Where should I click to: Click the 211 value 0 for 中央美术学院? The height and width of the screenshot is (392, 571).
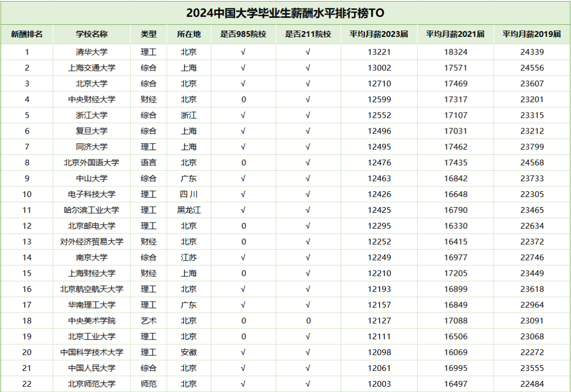coord(308,321)
